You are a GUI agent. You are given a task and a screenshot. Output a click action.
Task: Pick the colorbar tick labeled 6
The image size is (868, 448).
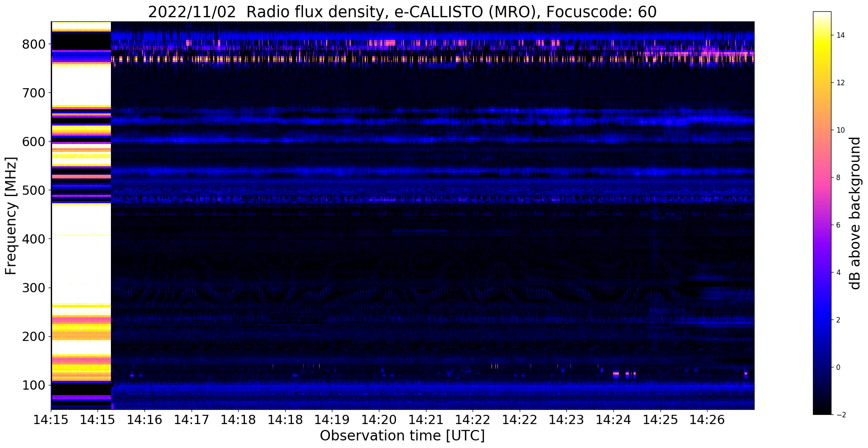click(838, 225)
